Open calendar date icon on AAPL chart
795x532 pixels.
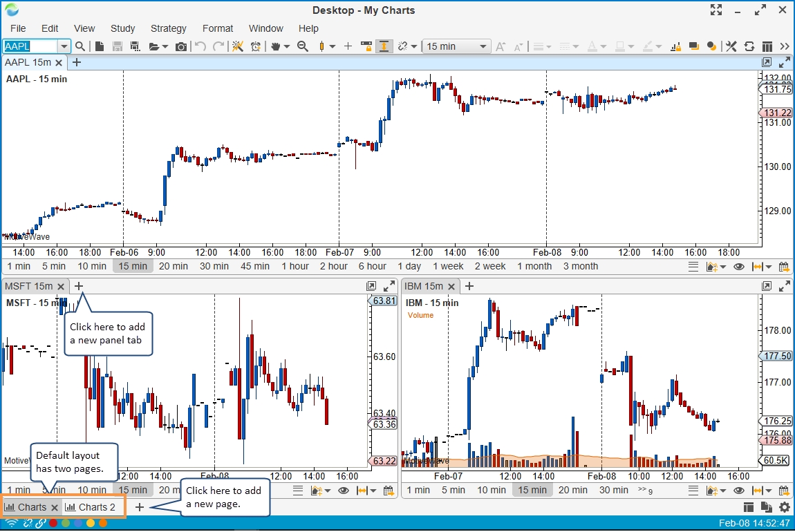[x=784, y=267]
